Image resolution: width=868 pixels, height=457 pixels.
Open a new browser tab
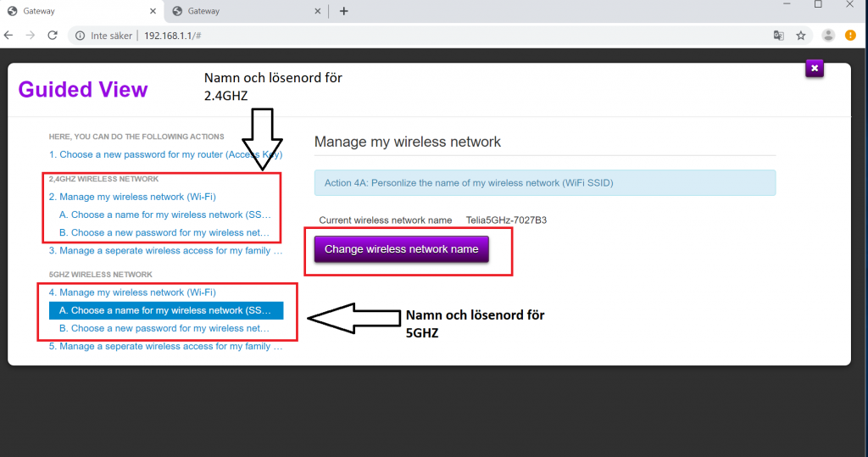click(343, 11)
